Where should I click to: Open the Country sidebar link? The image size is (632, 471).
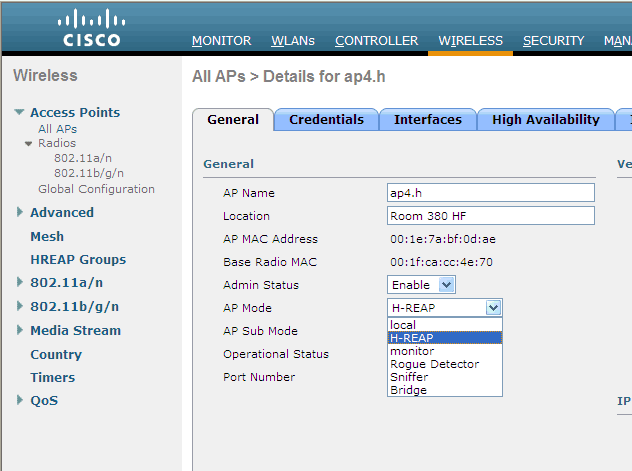(56, 355)
